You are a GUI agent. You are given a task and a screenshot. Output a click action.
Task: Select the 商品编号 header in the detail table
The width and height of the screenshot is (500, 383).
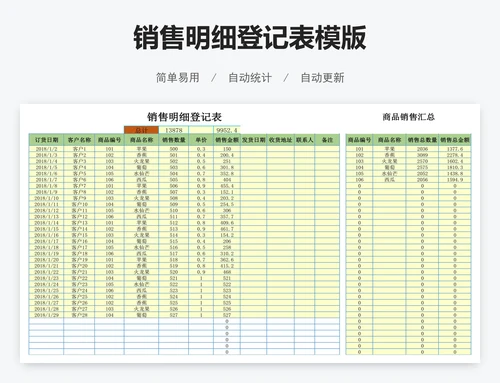[x=109, y=140]
